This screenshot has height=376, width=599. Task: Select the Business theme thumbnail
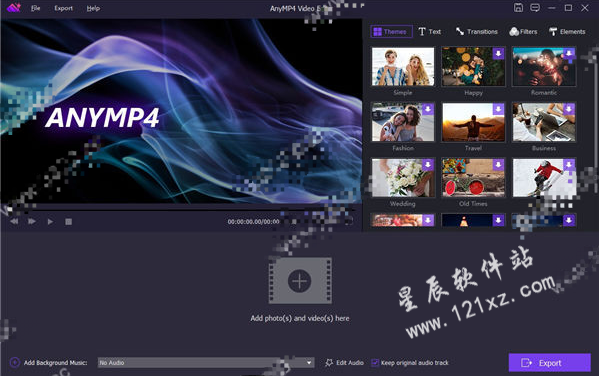click(x=544, y=122)
